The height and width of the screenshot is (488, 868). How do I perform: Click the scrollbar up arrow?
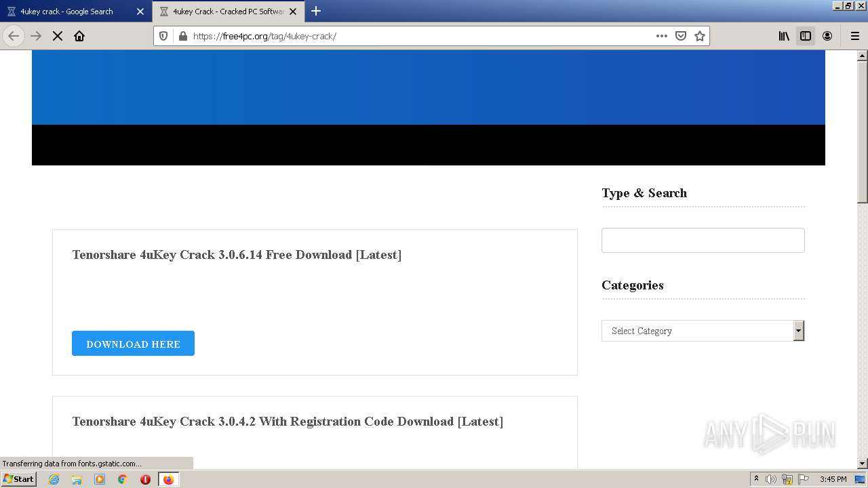863,56
